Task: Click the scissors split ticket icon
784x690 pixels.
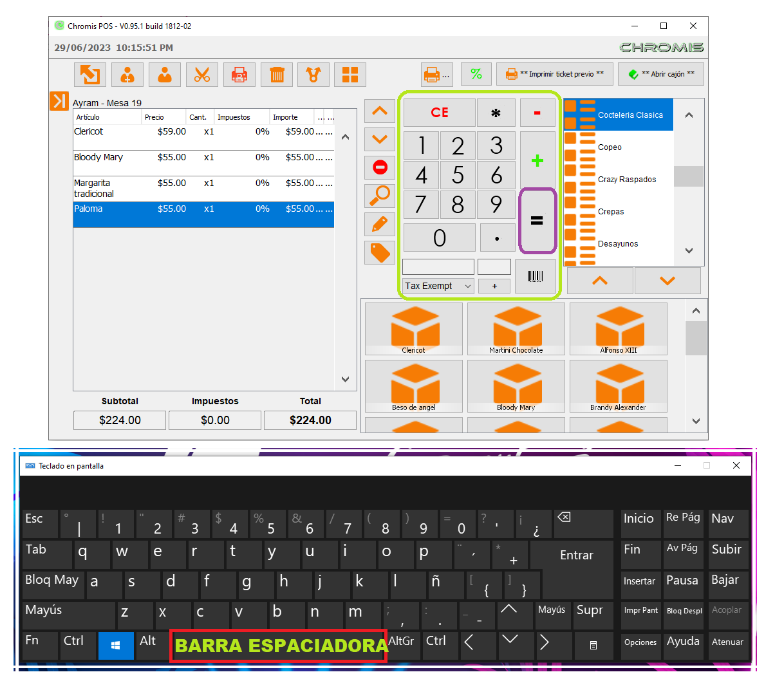Action: (x=202, y=75)
